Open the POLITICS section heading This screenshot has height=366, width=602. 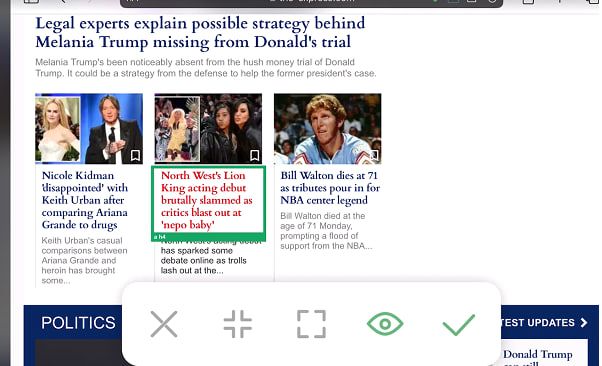click(78, 323)
